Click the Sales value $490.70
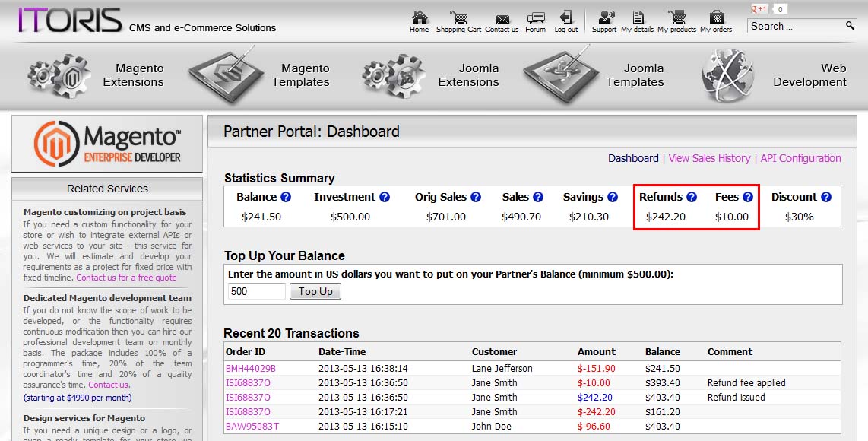 pos(521,217)
